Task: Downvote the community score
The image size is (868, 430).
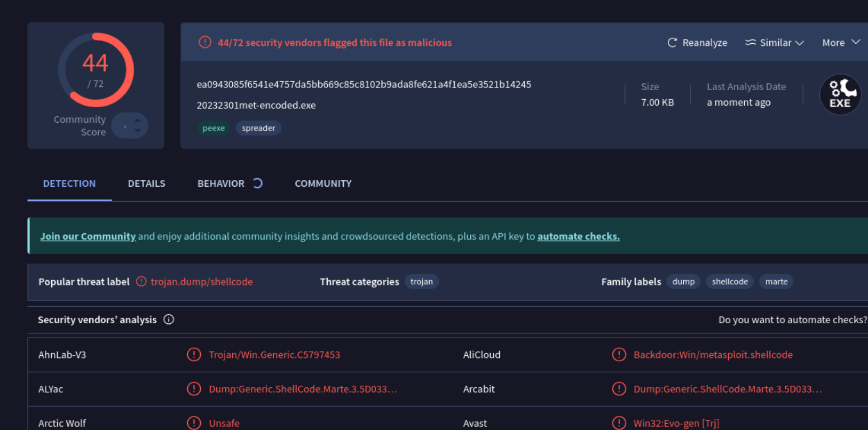Action: (x=138, y=131)
